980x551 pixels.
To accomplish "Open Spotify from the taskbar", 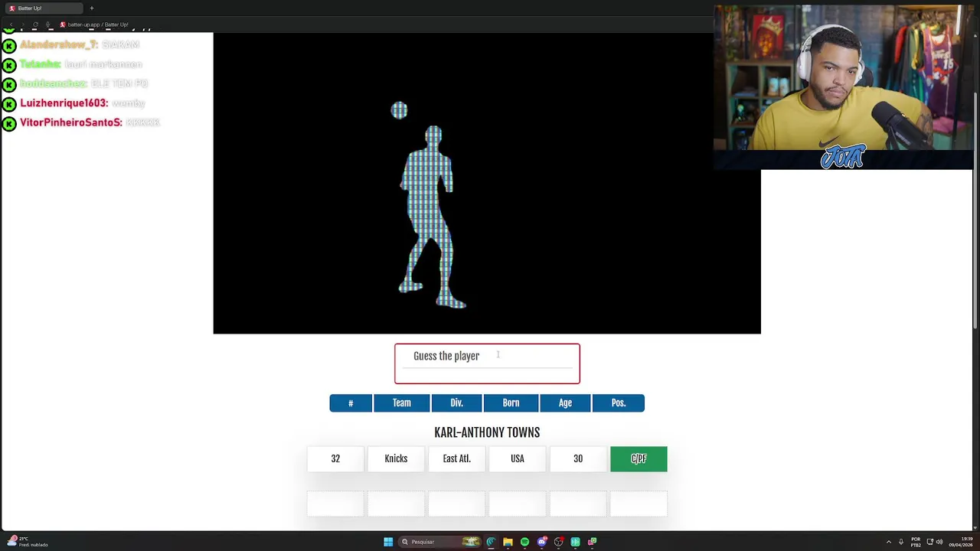I will (x=524, y=542).
